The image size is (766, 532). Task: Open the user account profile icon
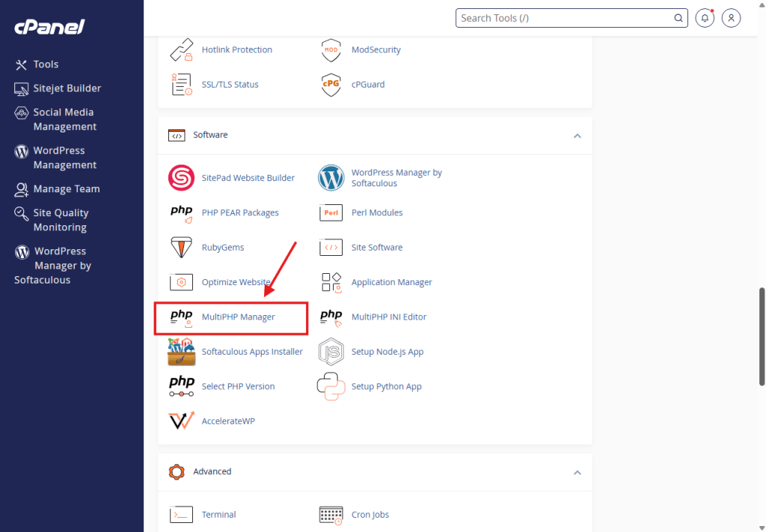[x=732, y=18]
